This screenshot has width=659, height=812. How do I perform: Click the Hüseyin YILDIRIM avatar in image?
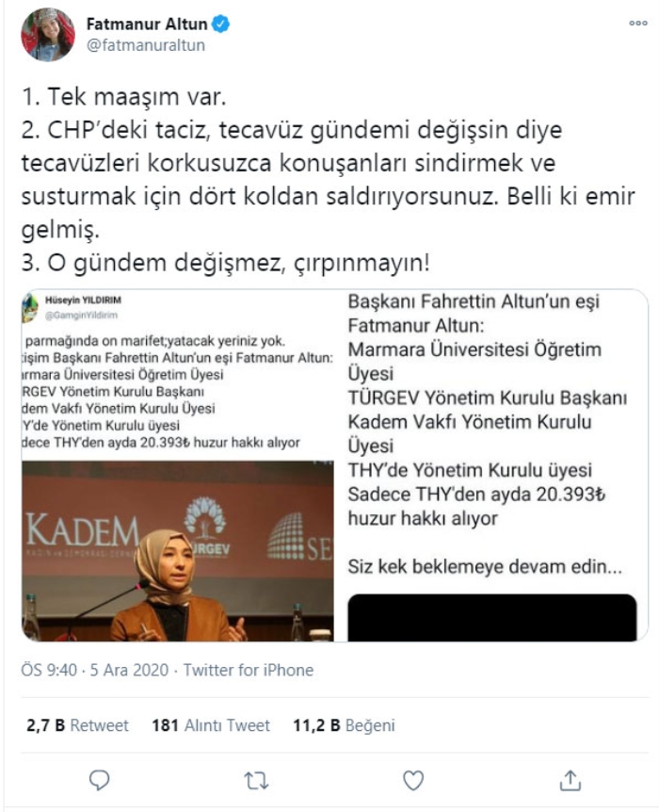point(30,307)
